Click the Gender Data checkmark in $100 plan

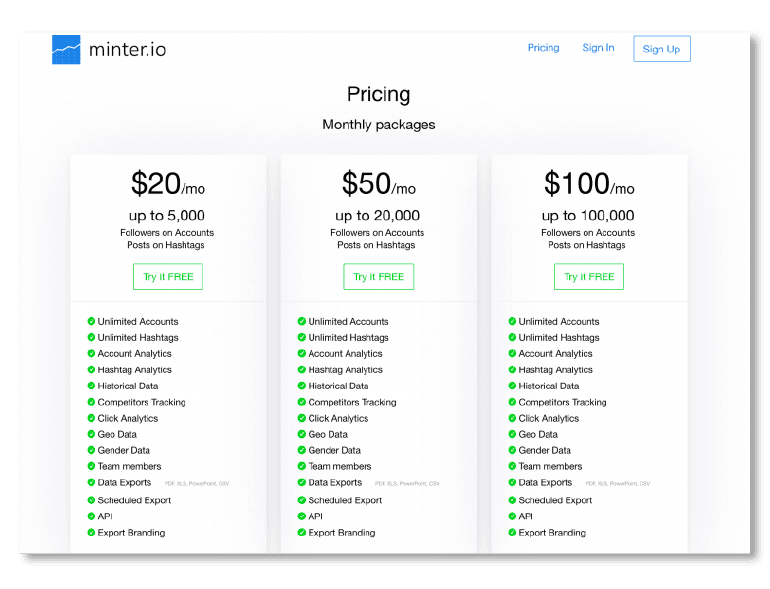[512, 450]
